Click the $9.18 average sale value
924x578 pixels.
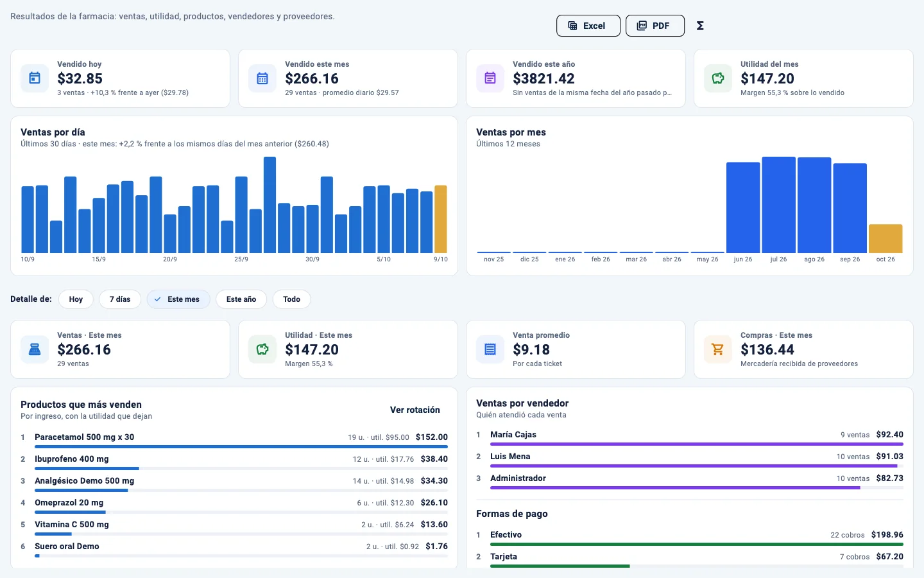pos(531,349)
